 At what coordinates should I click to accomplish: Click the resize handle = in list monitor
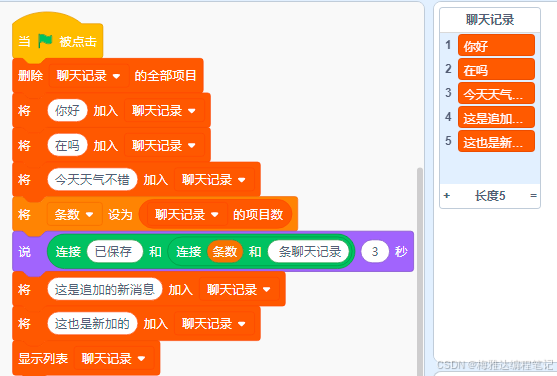(x=533, y=195)
